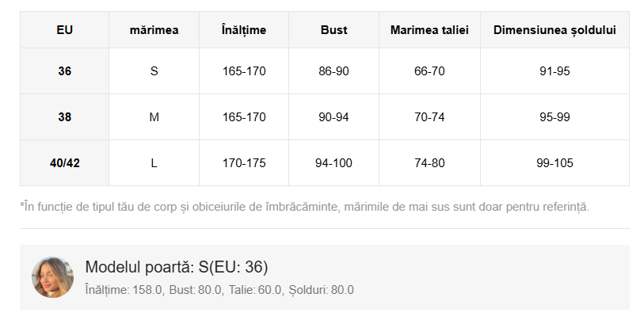This screenshot has width=644, height=324.
Task: Select the EU 38 row label
Action: 64,117
